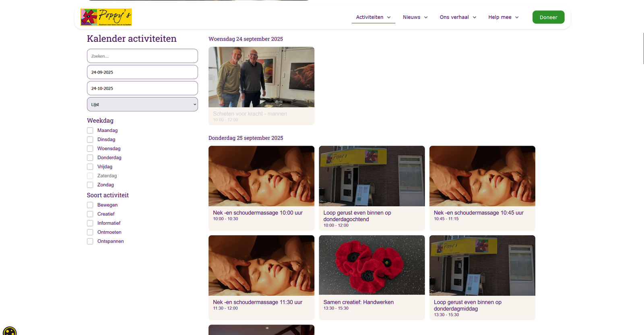Check the Creatief activity type
644x335 pixels.
tap(90, 214)
